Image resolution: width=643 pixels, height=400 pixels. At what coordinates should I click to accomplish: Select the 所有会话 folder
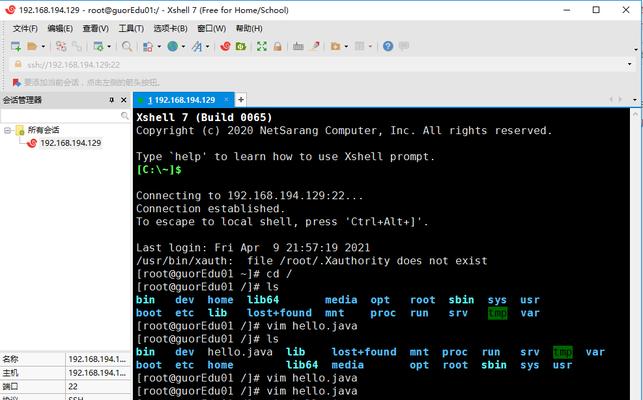43,130
